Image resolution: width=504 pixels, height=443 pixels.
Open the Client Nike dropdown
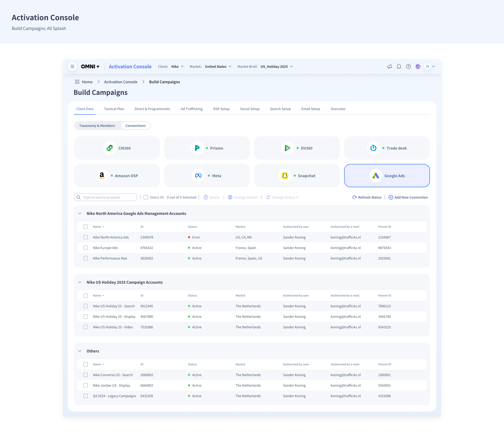click(x=177, y=67)
